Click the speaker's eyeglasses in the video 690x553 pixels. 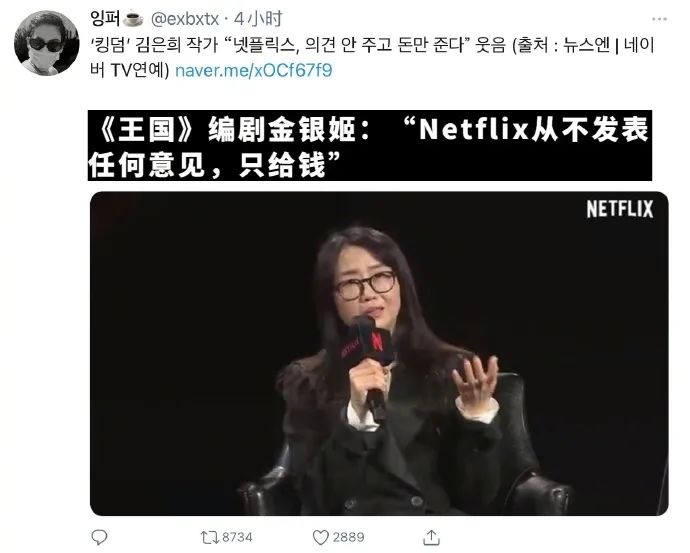click(x=365, y=286)
